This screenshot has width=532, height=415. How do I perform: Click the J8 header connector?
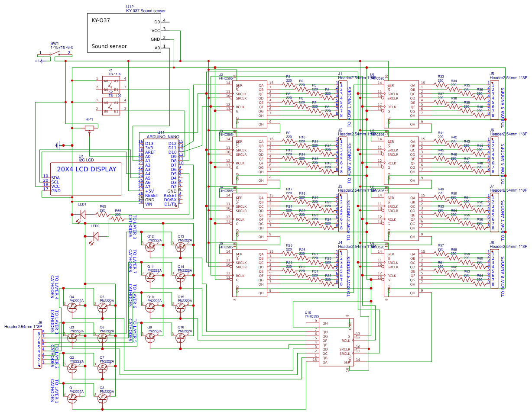point(494,269)
